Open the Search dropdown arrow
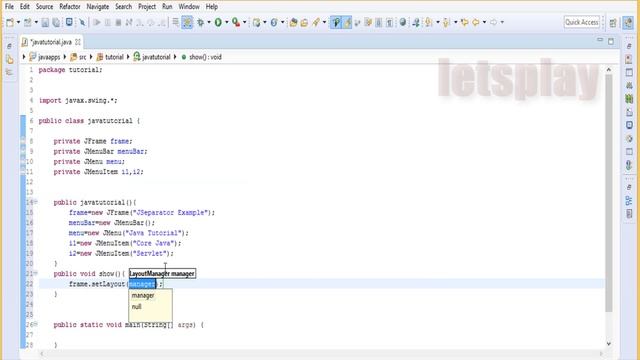 click(324, 22)
